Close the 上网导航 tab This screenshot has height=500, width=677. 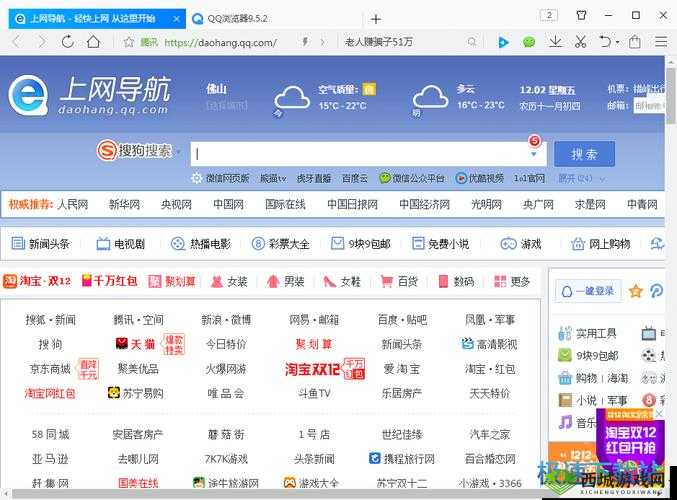[176, 19]
